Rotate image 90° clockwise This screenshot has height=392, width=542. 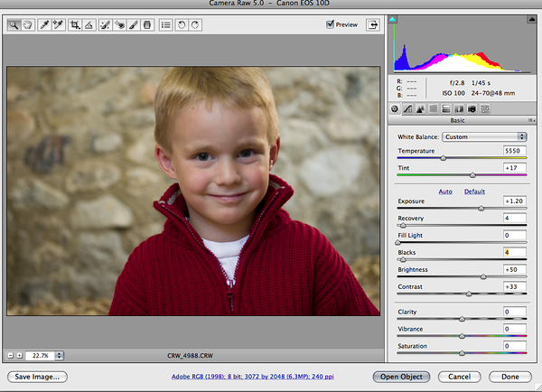pos(195,25)
